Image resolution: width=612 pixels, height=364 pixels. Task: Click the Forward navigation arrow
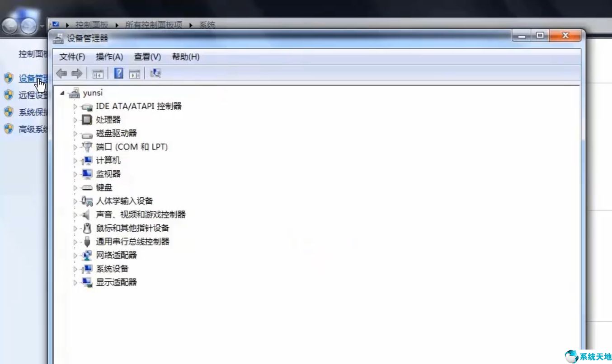[x=77, y=73]
